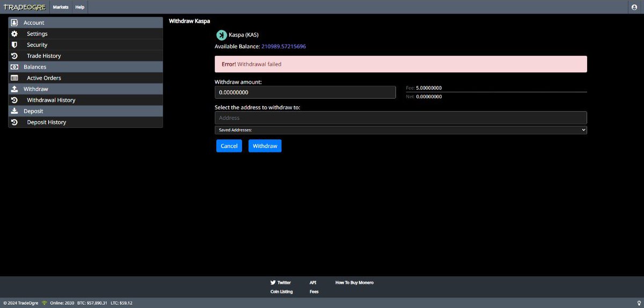
Task: Open the API footer link
Action: (x=313, y=282)
